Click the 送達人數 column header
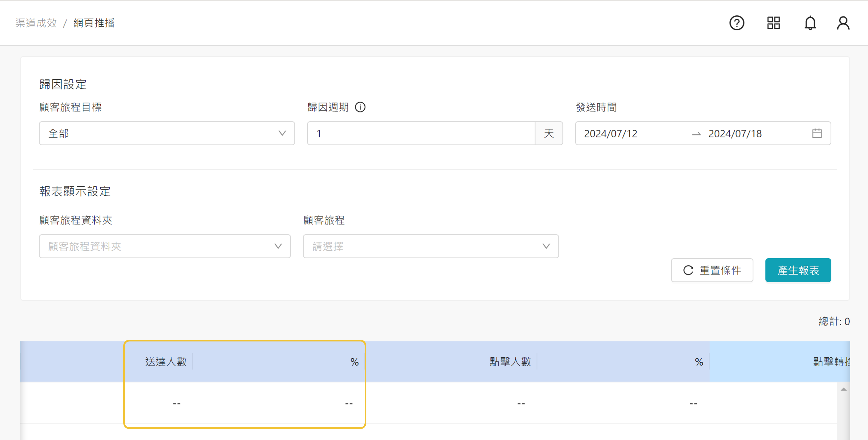Viewport: 868px width, 440px height. [166, 362]
